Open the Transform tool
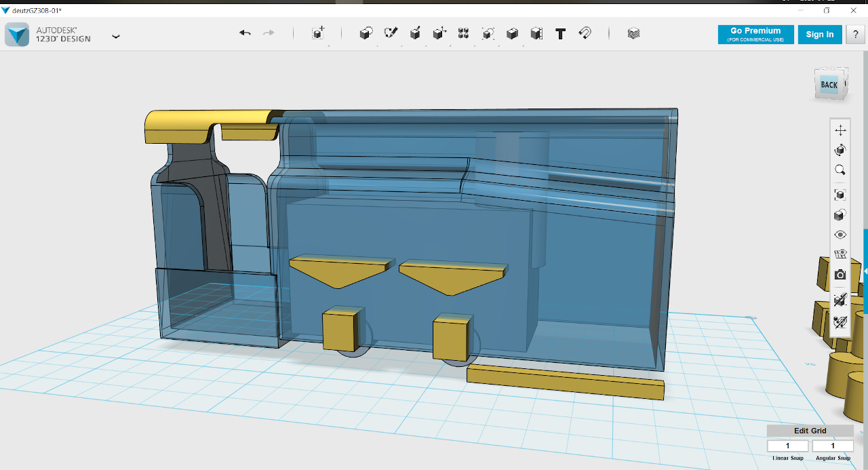868x470 pixels. coord(318,33)
